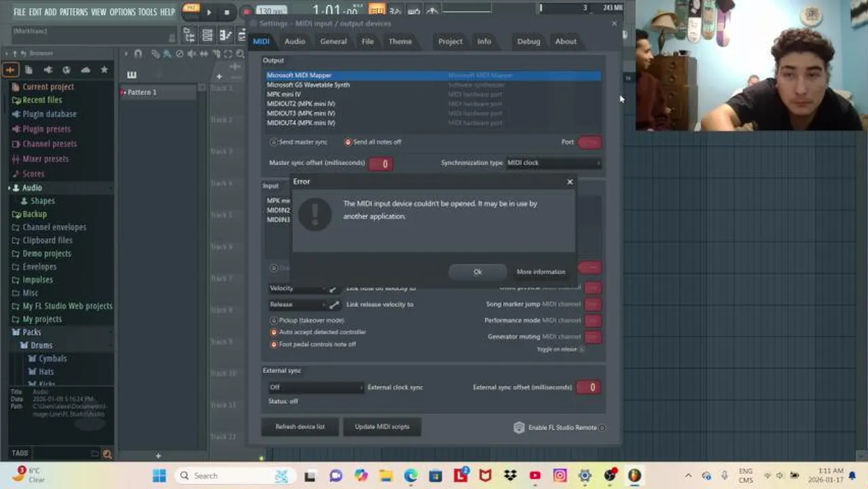Toggle Pickup (takeover mode) option
This screenshot has width=868, height=489.
pyautogui.click(x=274, y=321)
